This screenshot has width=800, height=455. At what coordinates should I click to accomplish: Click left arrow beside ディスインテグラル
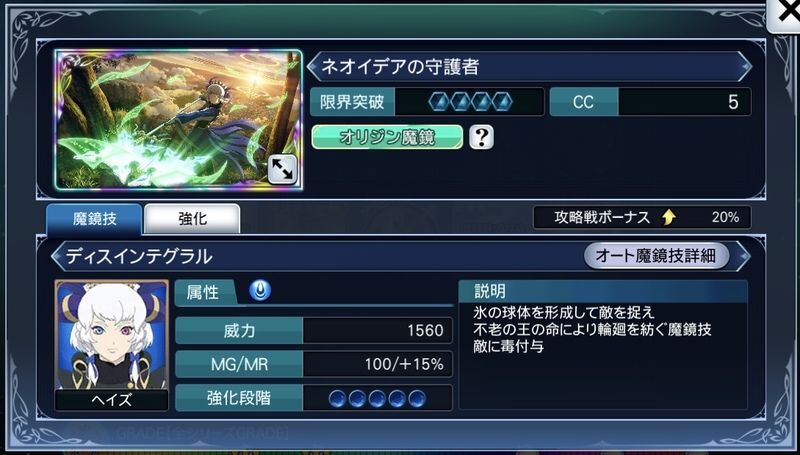tap(57, 256)
